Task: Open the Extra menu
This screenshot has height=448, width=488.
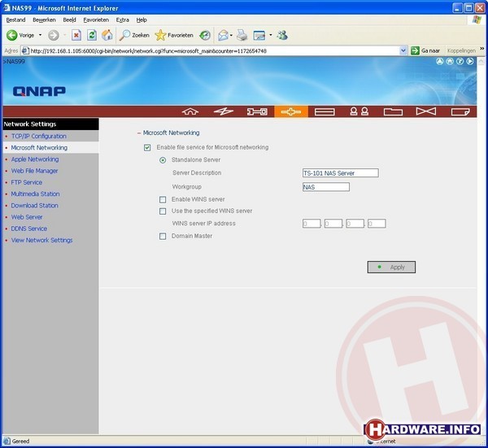Action: click(122, 20)
